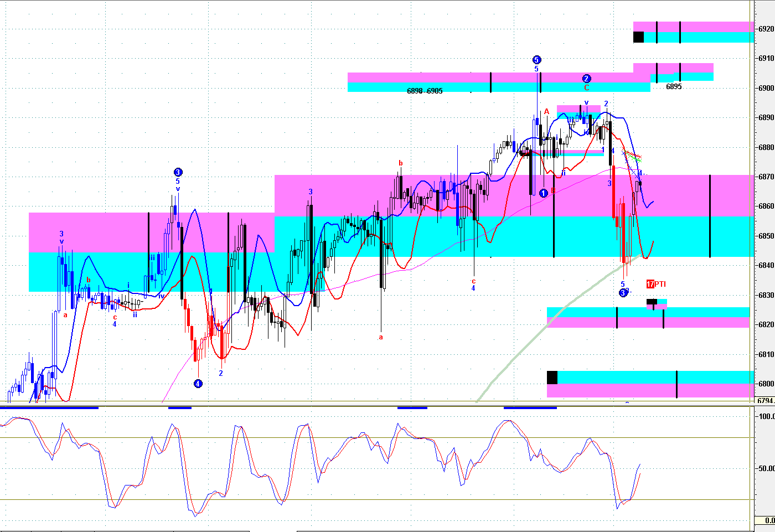775x532 pixels.
Task: Click the 100.0 label on the oscillator scale
Action: 766,416
